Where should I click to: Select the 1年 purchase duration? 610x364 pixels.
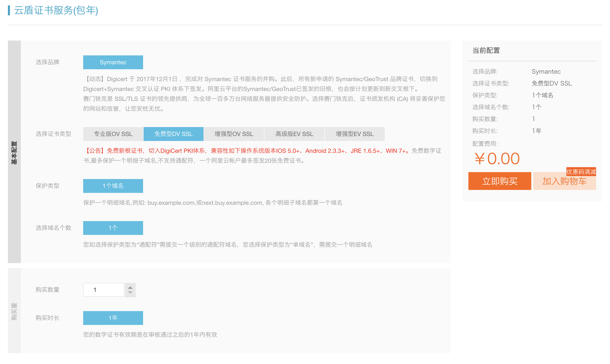coord(113,318)
